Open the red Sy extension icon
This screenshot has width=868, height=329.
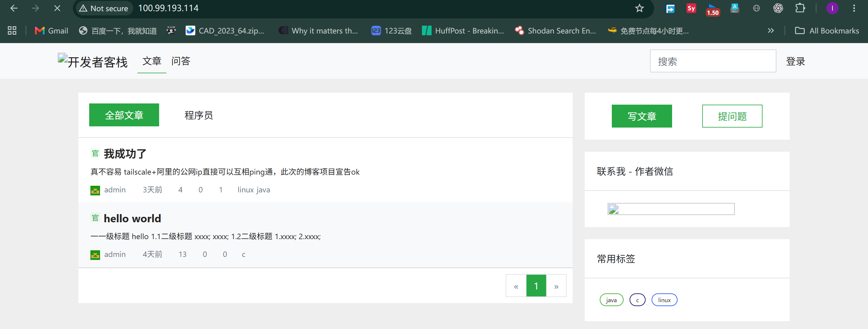(691, 8)
